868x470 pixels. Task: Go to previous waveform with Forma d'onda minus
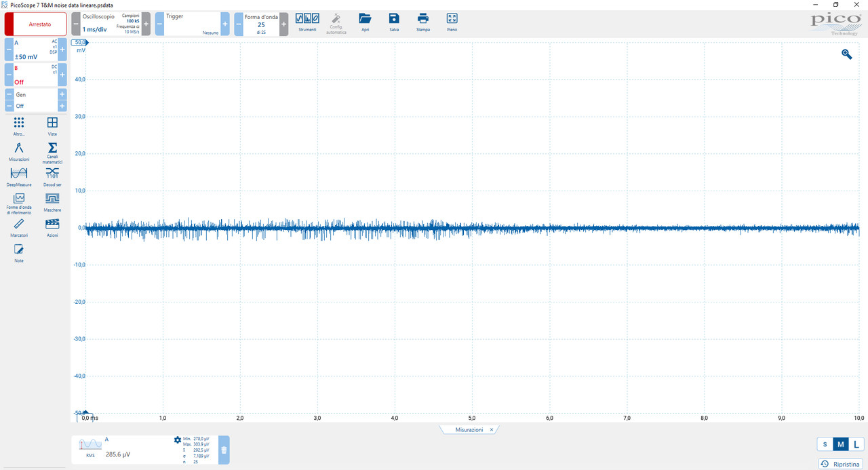coord(239,24)
